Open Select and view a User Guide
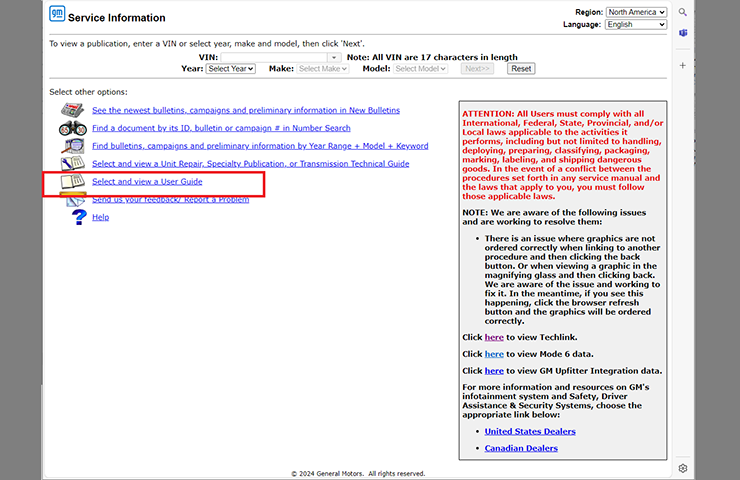This screenshot has height=480, width=740. click(x=147, y=182)
